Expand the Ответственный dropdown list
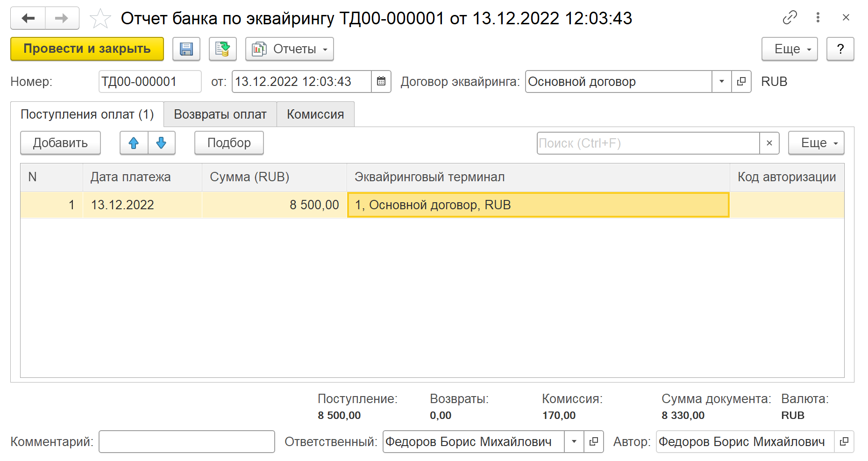The image size is (868, 461). click(x=574, y=441)
